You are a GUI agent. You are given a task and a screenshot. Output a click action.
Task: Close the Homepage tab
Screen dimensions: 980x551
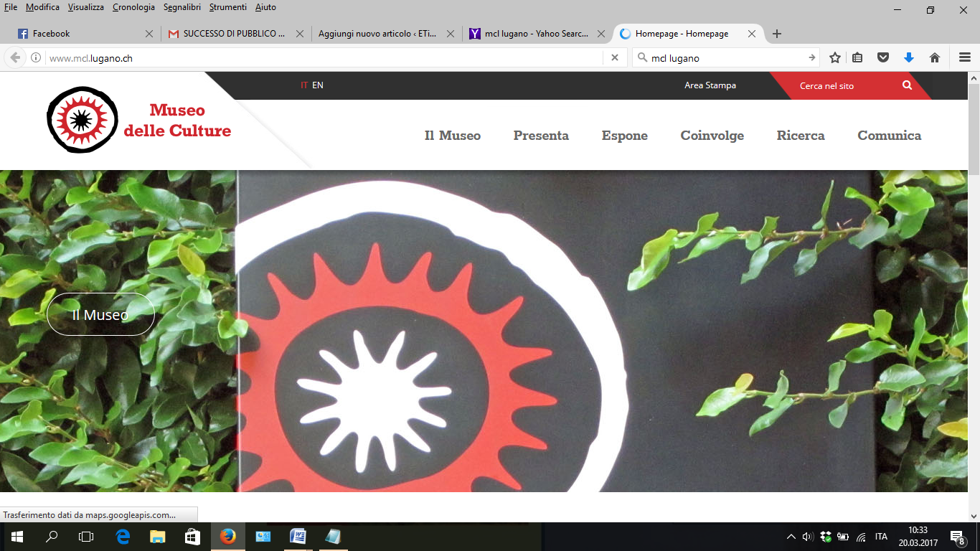click(752, 34)
